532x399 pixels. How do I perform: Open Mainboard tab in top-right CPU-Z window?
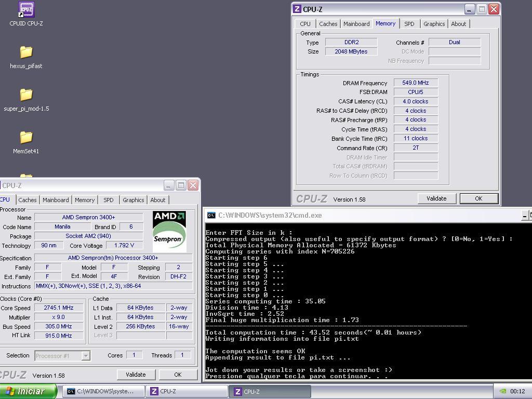356,24
